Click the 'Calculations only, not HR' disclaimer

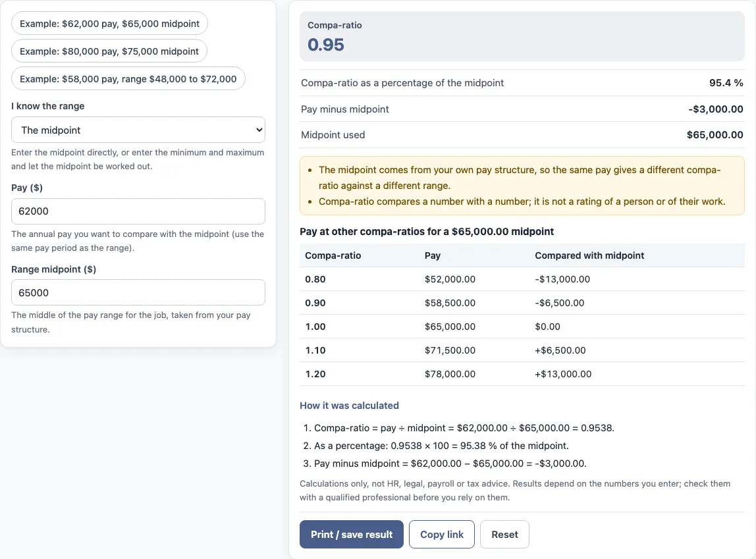point(515,490)
